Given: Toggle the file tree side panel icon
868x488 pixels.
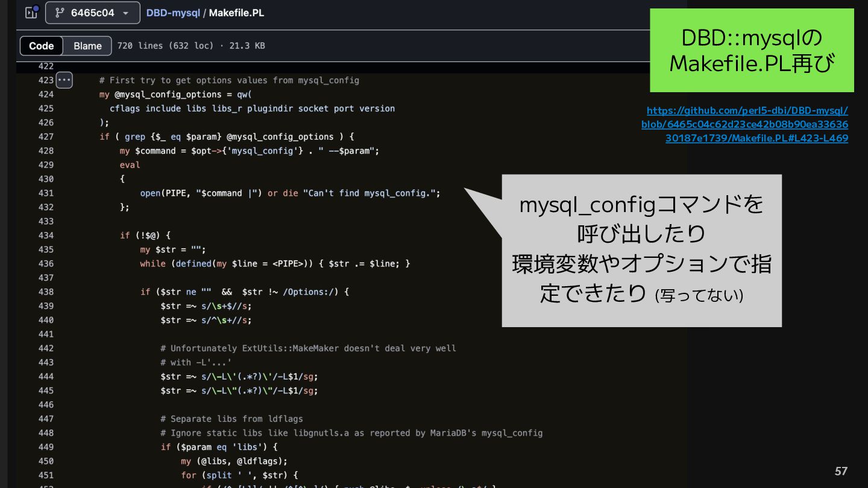Looking at the screenshot, I should coord(31,13).
